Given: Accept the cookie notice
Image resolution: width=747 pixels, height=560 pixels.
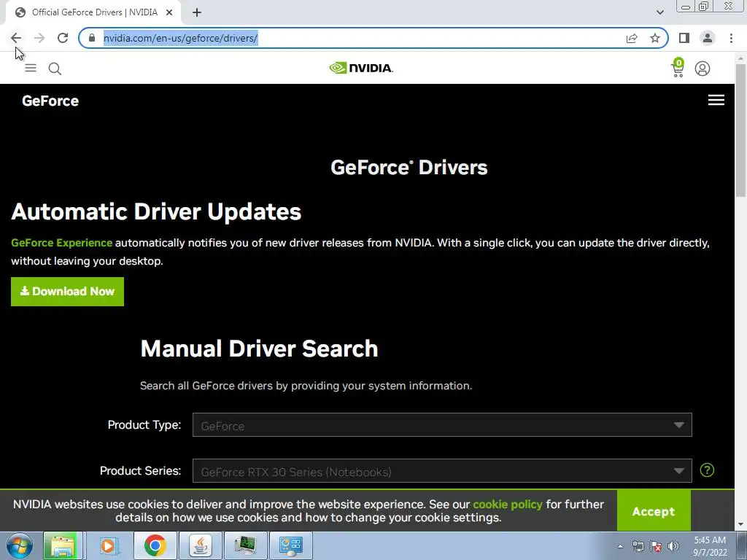Looking at the screenshot, I should [x=654, y=511].
